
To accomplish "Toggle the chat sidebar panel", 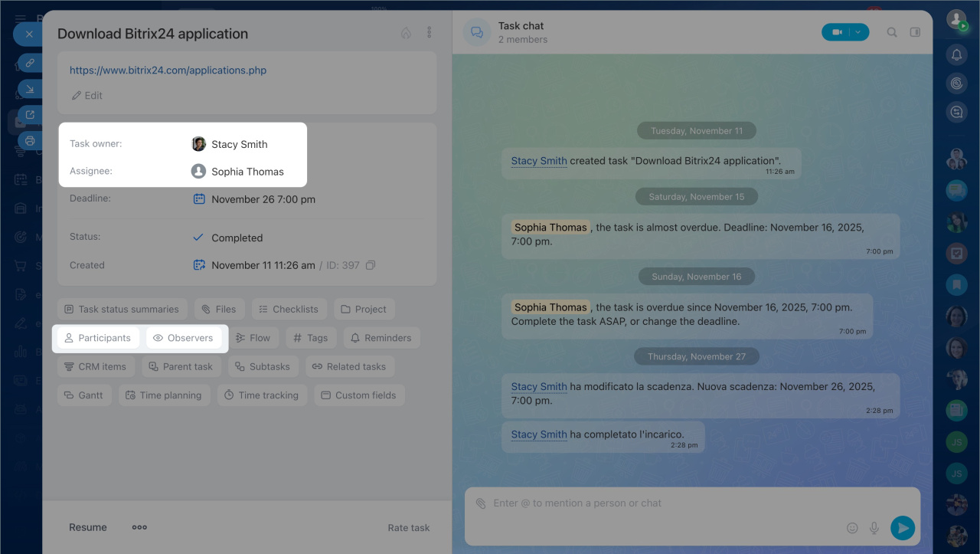I will click(915, 32).
